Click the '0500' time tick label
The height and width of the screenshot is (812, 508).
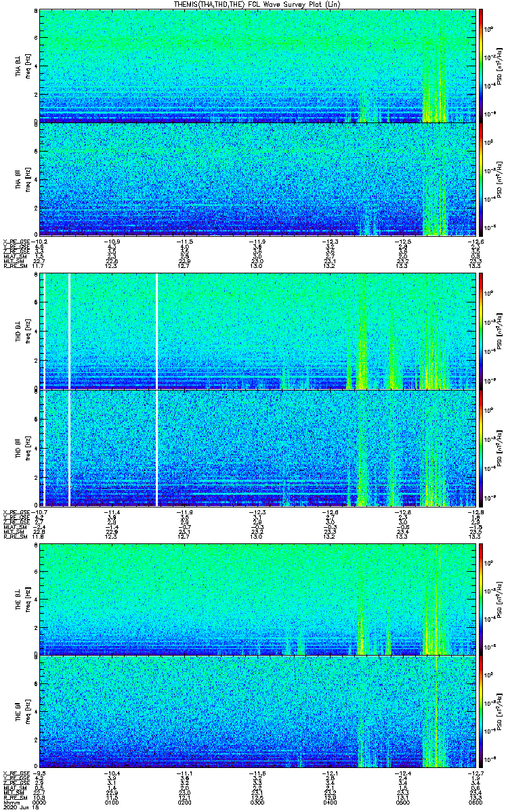(403, 803)
